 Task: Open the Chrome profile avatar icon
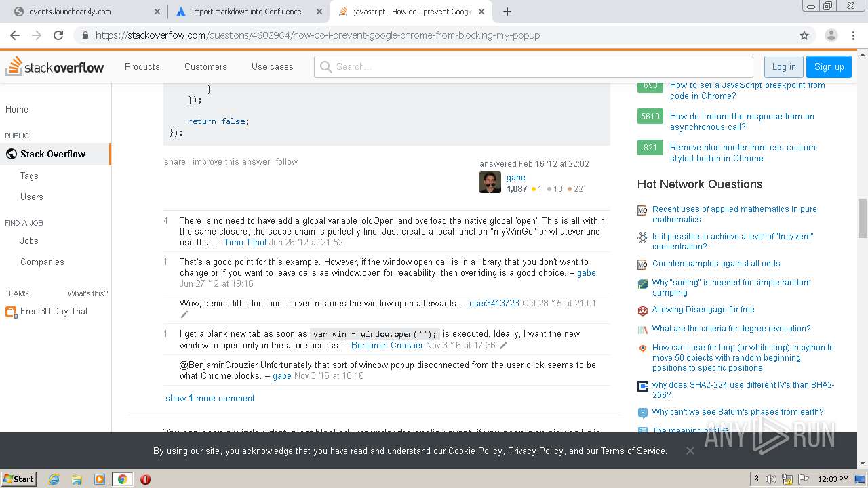[831, 35]
